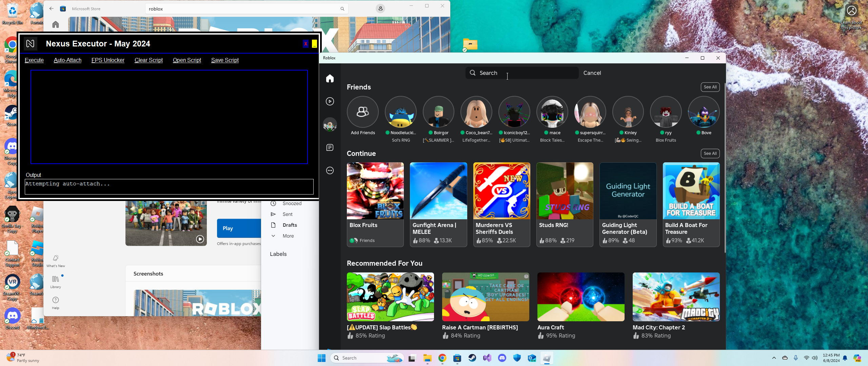Open Discord from the taskbar
Image resolution: width=868 pixels, height=366 pixels.
[x=502, y=358]
